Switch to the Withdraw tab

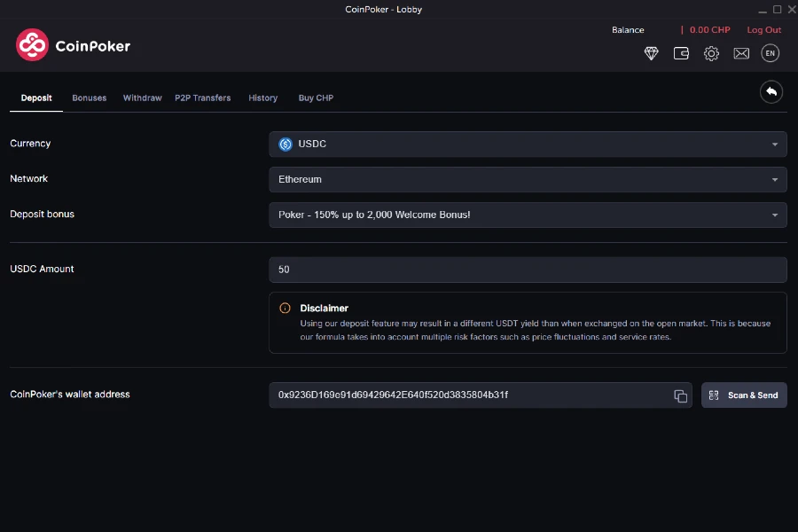click(x=142, y=98)
